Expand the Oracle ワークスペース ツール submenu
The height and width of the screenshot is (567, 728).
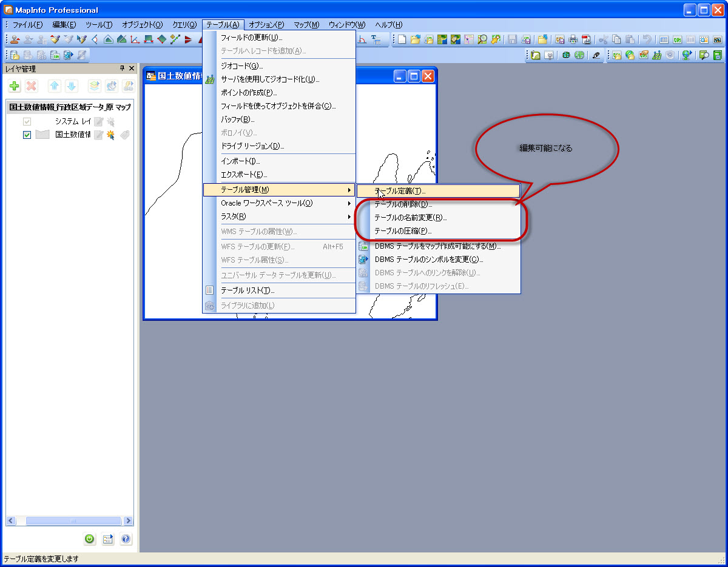click(x=279, y=203)
